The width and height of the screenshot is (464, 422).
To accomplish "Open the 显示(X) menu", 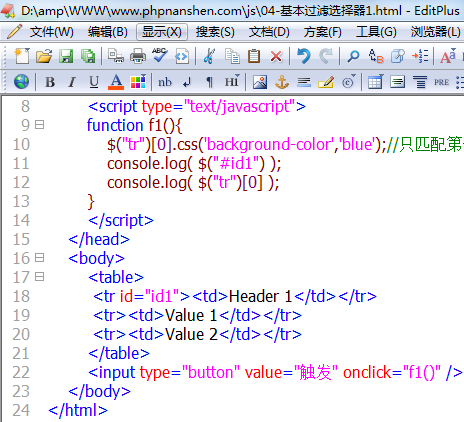I will click(162, 32).
